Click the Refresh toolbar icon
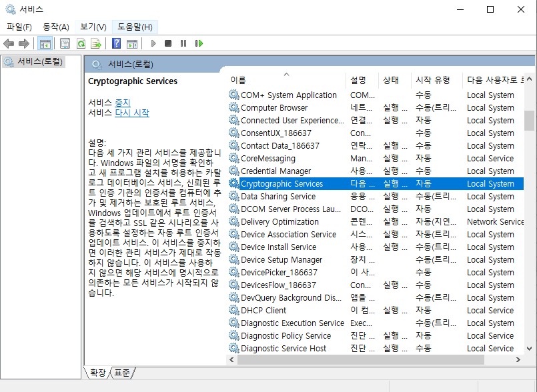This screenshot has width=537, height=392. pyautogui.click(x=81, y=43)
